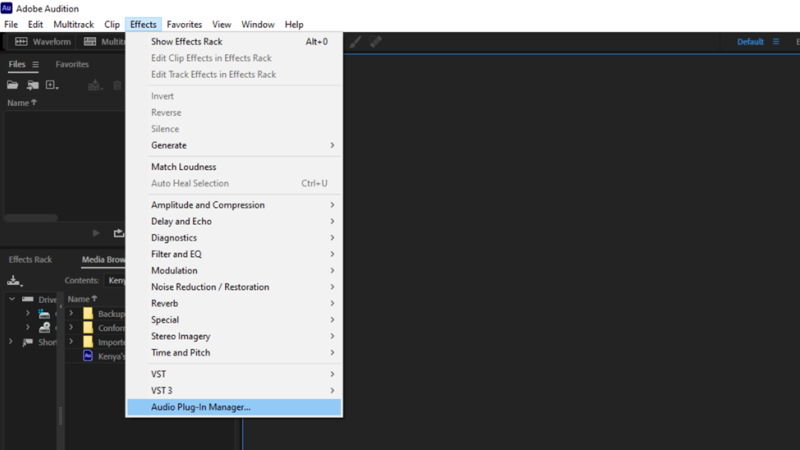
Task: Click Media Browser add shortcut download icon
Action: [x=14, y=280]
